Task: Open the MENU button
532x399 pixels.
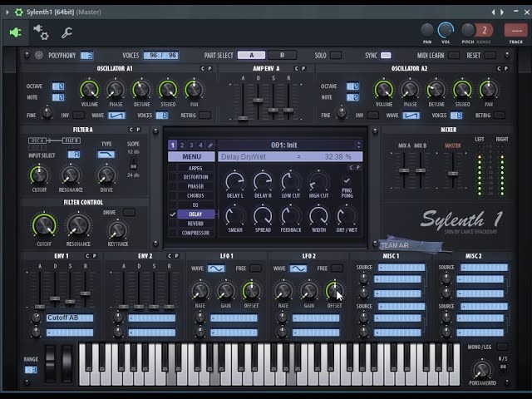Action: pyautogui.click(x=191, y=157)
